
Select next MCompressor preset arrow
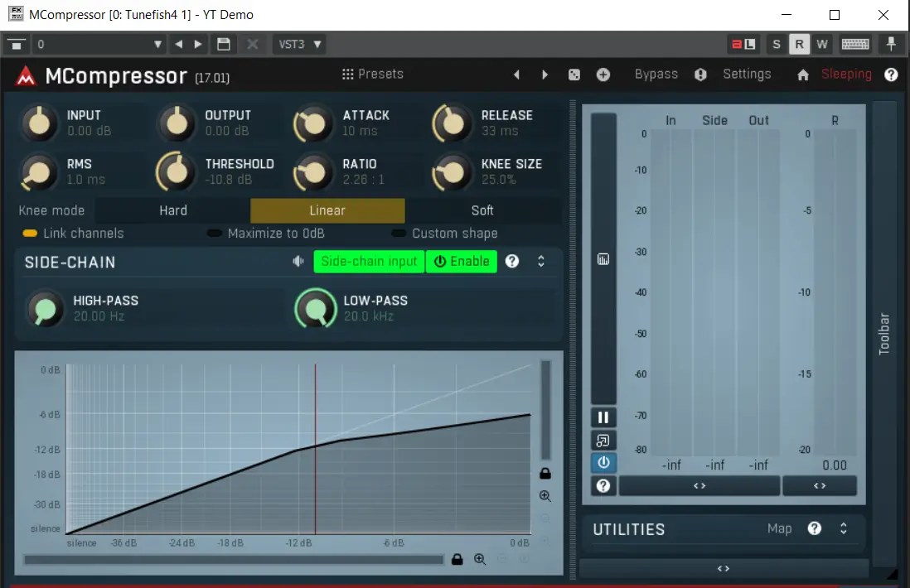(x=545, y=75)
